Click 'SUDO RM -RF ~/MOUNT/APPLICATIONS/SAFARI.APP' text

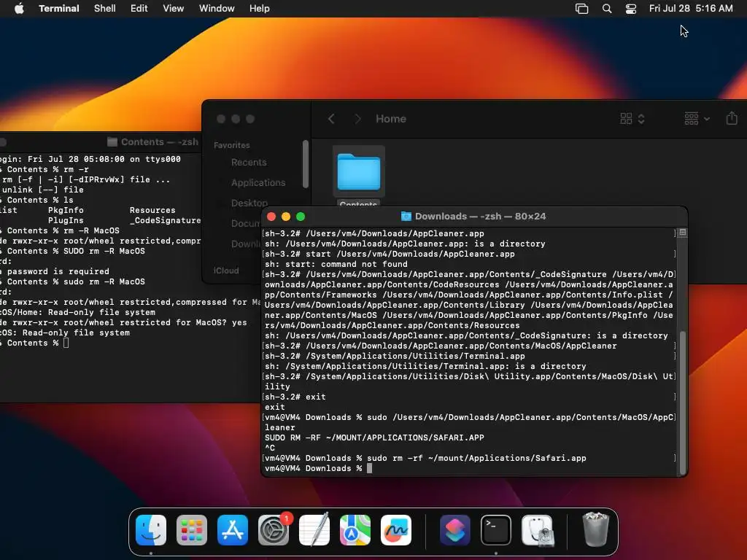(374, 437)
